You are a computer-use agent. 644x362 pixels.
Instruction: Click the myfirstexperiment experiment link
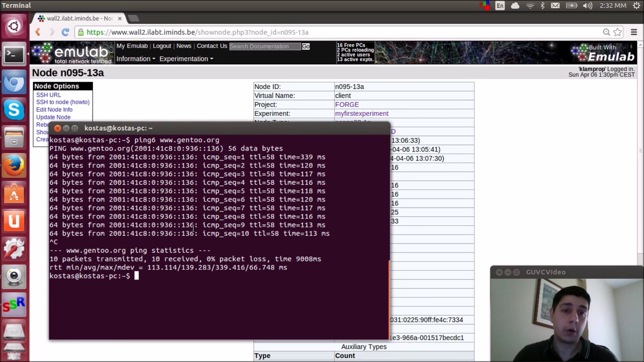pos(361,113)
